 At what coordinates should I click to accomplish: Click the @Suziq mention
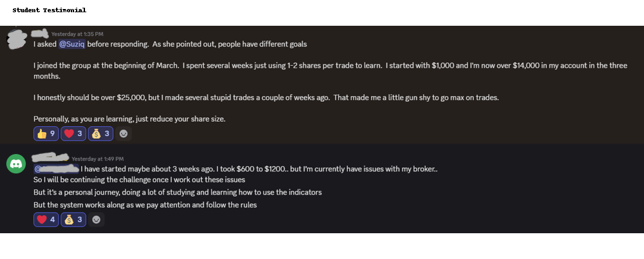click(72, 44)
